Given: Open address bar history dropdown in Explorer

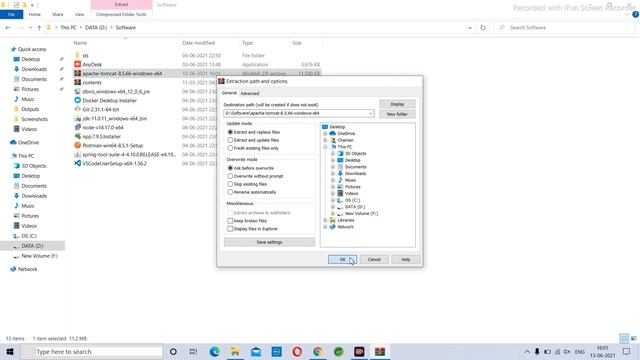Looking at the screenshot, I should pyautogui.click(x=470, y=28).
